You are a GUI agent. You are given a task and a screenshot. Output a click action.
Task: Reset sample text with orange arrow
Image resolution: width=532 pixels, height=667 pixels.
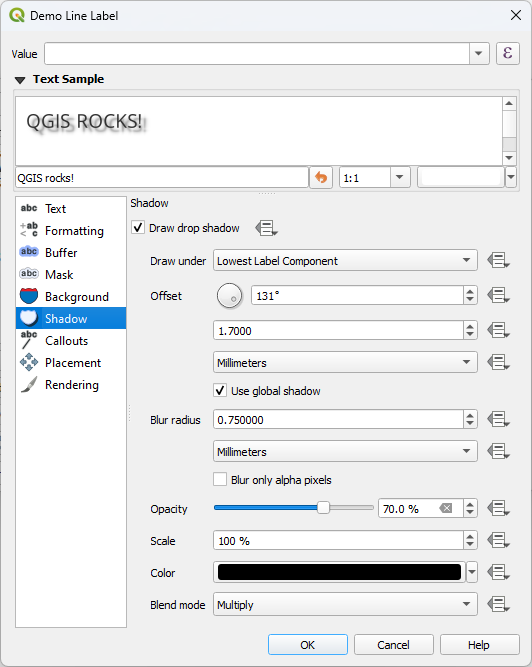coord(321,177)
